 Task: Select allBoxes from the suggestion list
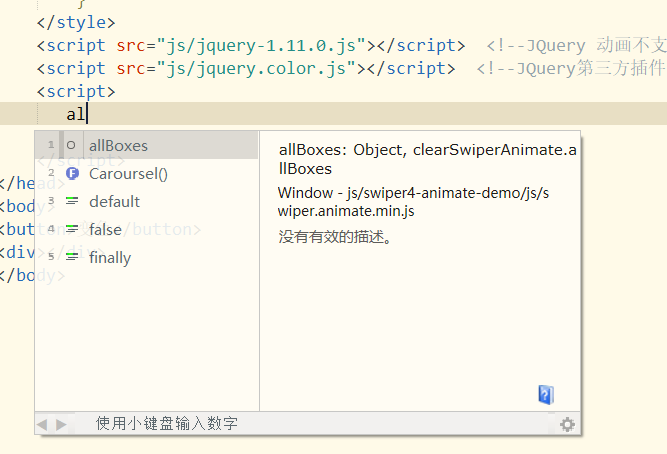(118, 146)
